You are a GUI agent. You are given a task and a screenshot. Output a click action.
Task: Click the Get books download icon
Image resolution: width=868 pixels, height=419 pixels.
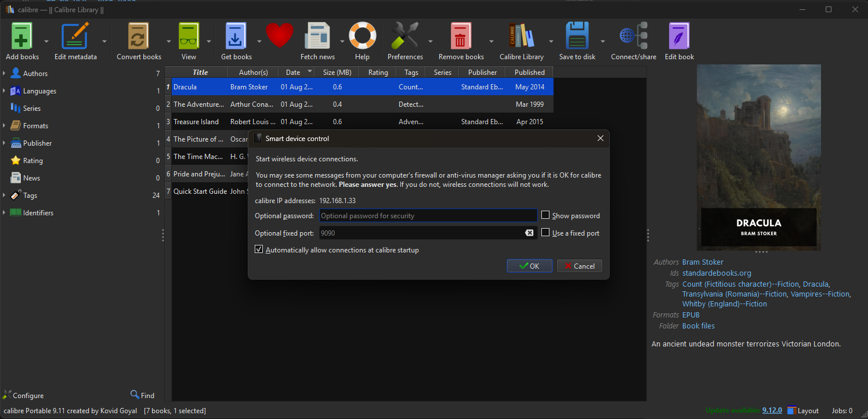(236, 36)
